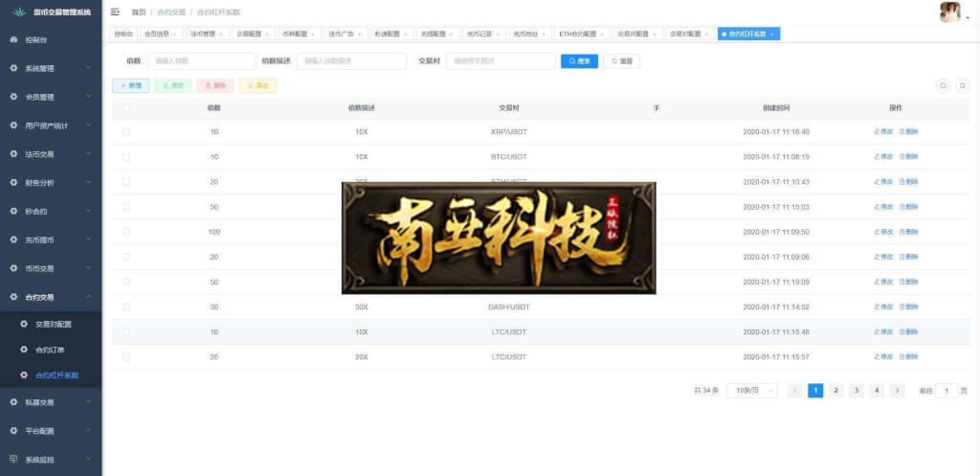
Task: Check the row created at 11:15:03
Action: click(126, 207)
